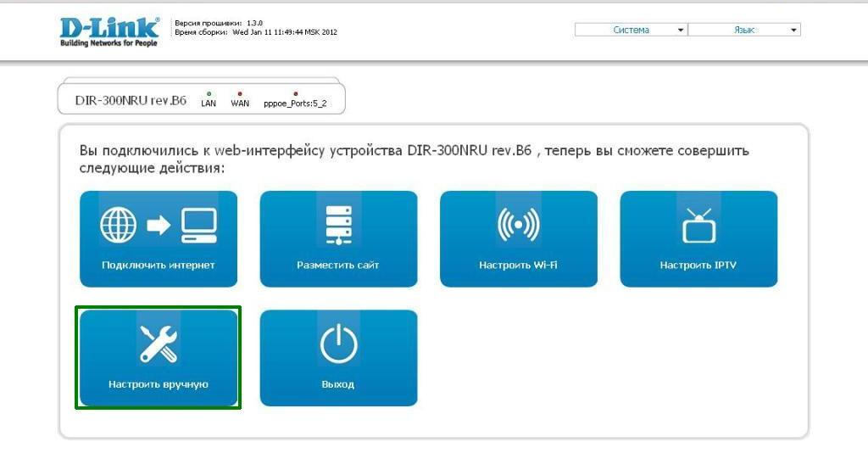The height and width of the screenshot is (464, 868).
Task: Click the D-Link logo in the header
Action: [x=108, y=31]
